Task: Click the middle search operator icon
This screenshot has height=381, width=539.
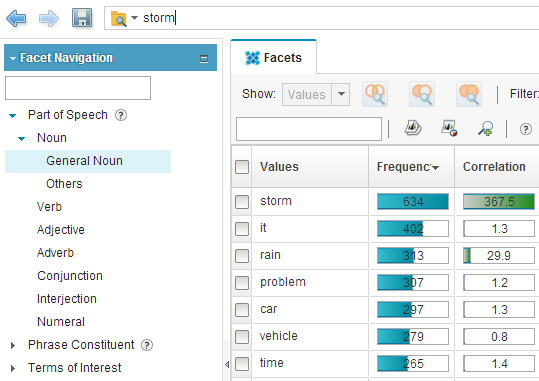Action: [422, 94]
